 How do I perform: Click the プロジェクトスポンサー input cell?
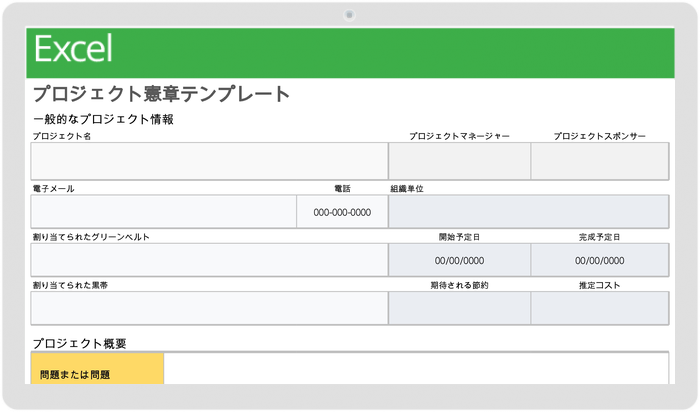coord(600,161)
